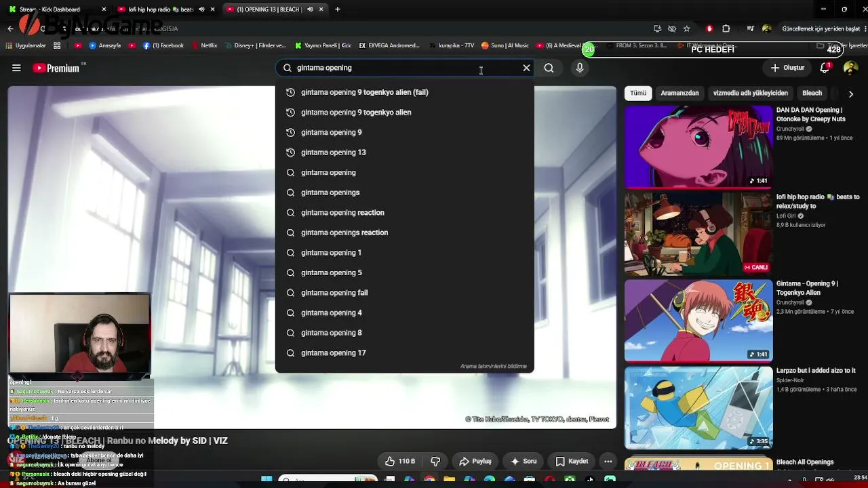The width and height of the screenshot is (868, 488).
Task: Open the DAN DA DAN Opening thumbnail
Action: 698,146
